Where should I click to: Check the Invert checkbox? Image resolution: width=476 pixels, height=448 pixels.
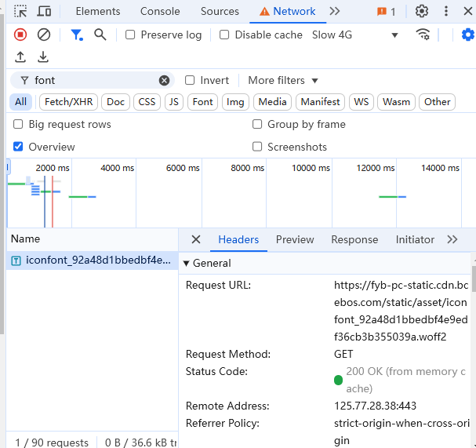pos(190,80)
